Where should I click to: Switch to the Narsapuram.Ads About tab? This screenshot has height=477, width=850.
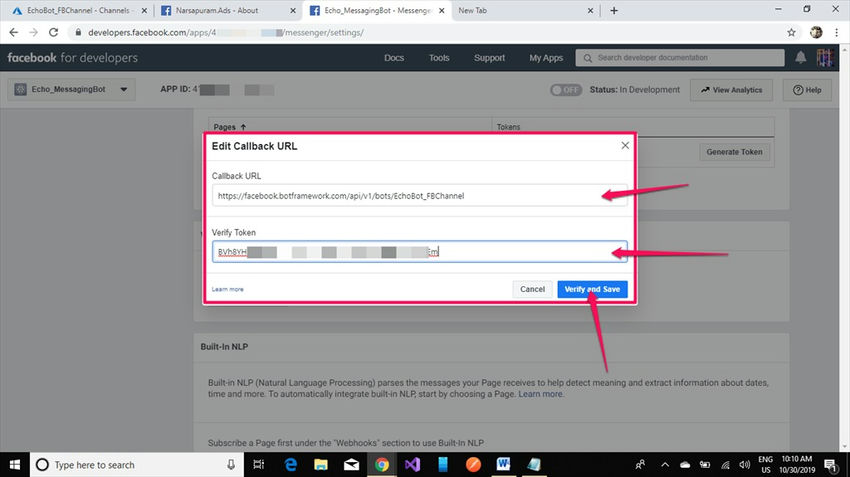[x=217, y=10]
